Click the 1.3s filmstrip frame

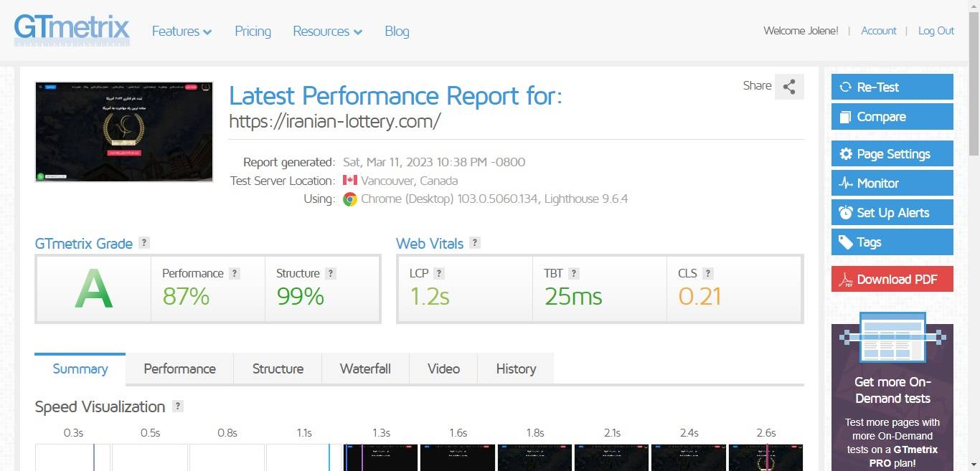[381, 457]
